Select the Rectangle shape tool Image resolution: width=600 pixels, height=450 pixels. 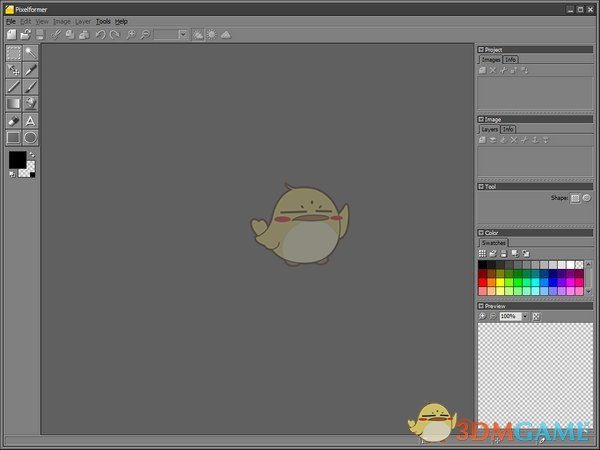pos(13,138)
